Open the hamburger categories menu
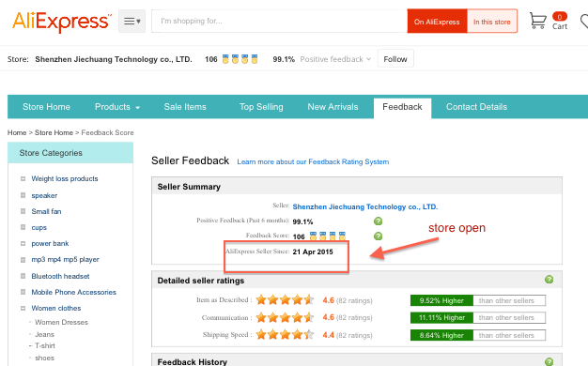588x366 pixels. 132,22
